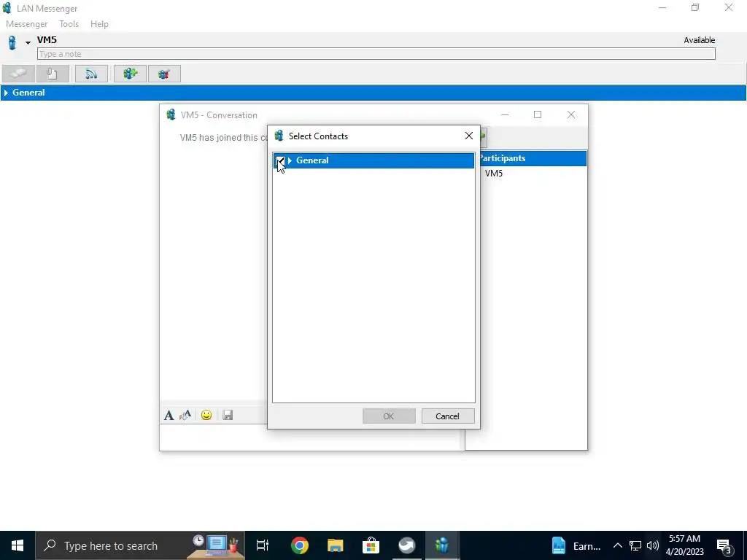Click the volume speaker tray icon
747x560 pixels.
[653, 545]
